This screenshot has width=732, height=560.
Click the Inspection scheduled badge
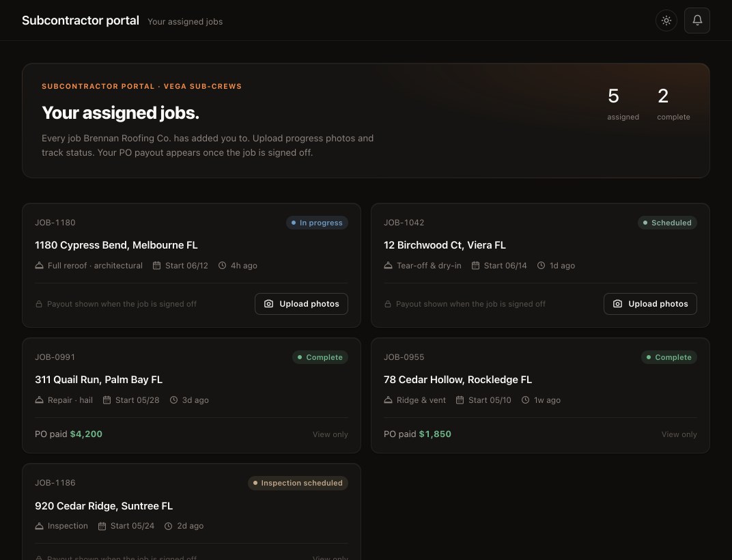298,483
